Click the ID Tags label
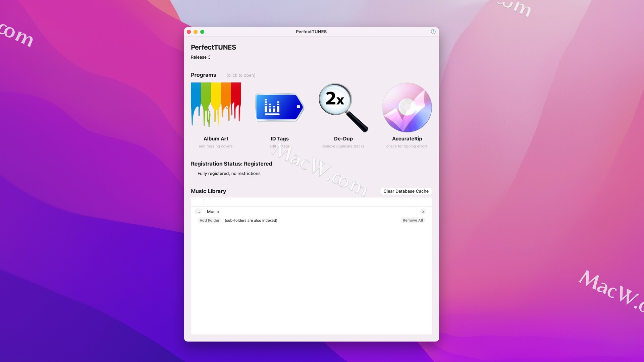Viewport: 644px width, 362px height. [x=279, y=139]
